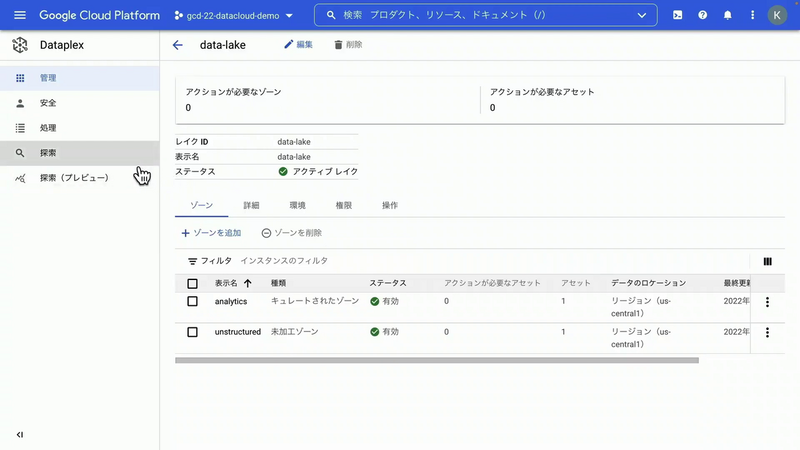Sort by 表示名 using the up arrow

point(248,283)
